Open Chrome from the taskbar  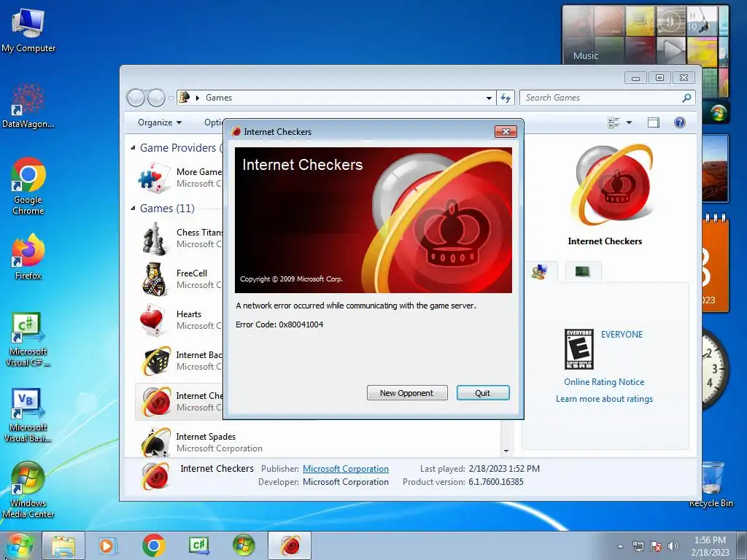(153, 545)
